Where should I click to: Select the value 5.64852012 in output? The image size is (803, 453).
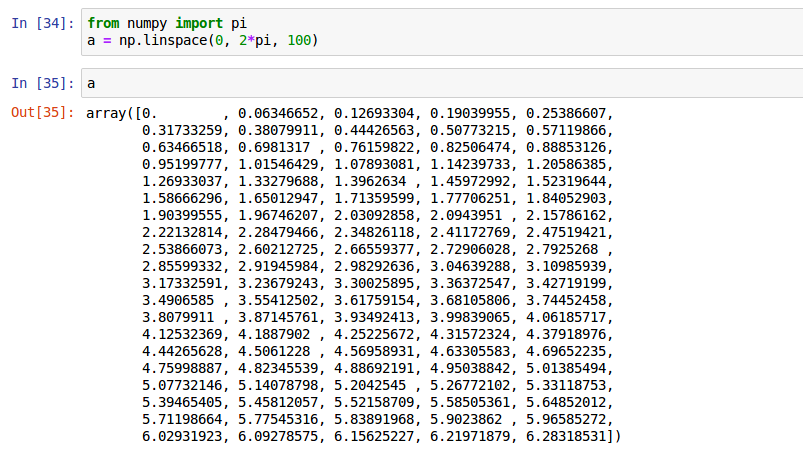click(566, 402)
